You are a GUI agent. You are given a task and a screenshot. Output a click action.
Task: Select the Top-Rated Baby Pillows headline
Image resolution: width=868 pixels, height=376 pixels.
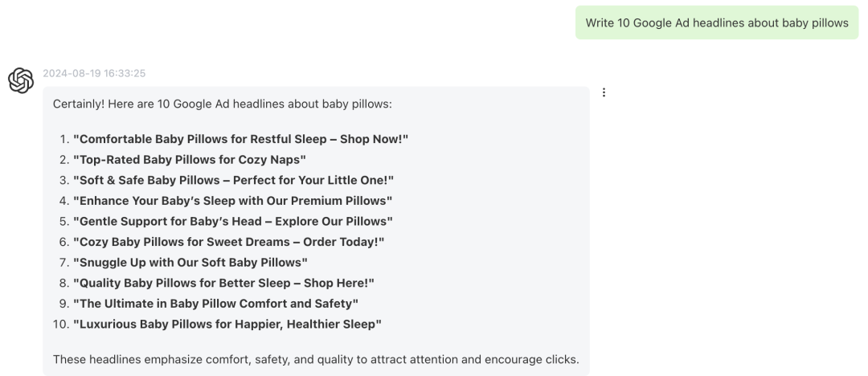190,160
